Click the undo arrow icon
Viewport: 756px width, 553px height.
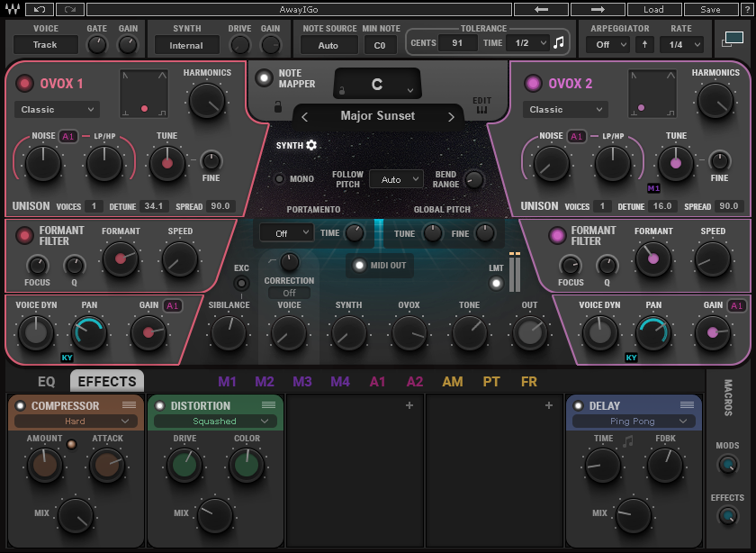(40, 9)
